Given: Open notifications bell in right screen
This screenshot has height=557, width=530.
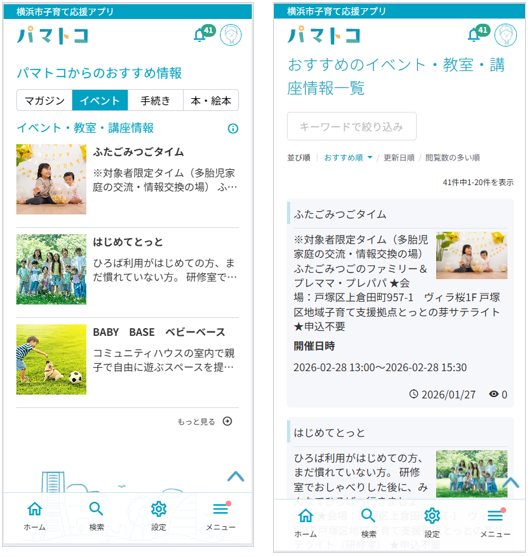Looking at the screenshot, I should click(474, 35).
